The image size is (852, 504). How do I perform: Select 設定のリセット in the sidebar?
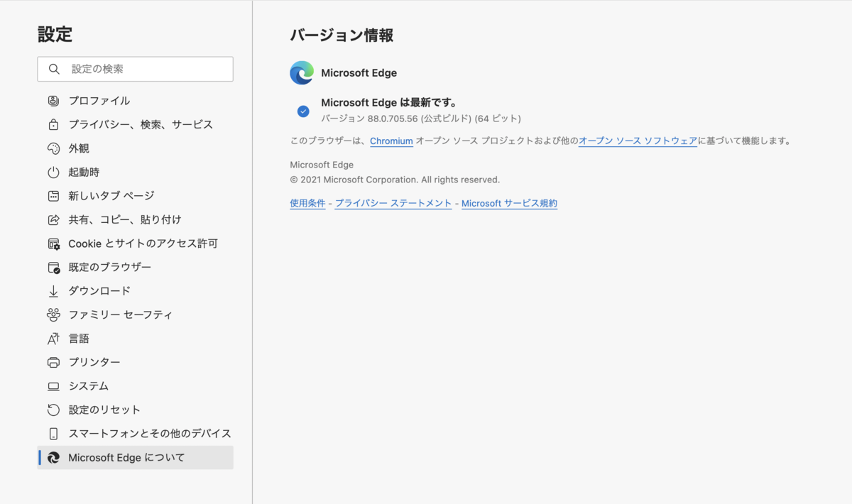tap(135, 410)
